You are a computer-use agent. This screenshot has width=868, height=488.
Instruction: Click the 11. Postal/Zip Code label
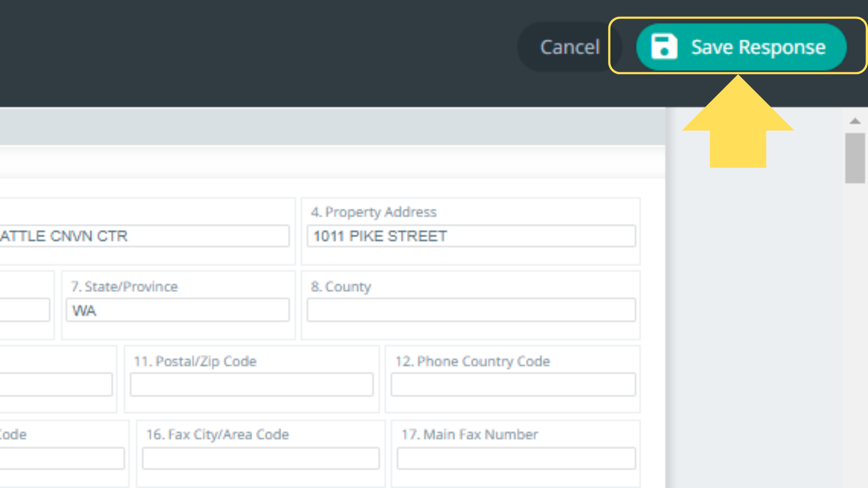click(195, 361)
